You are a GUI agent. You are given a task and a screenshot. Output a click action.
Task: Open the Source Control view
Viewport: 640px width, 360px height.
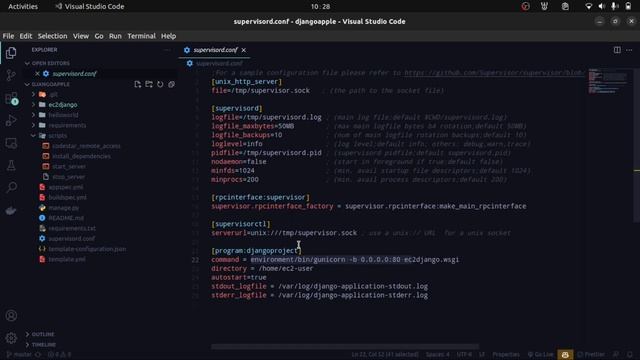[11, 75]
